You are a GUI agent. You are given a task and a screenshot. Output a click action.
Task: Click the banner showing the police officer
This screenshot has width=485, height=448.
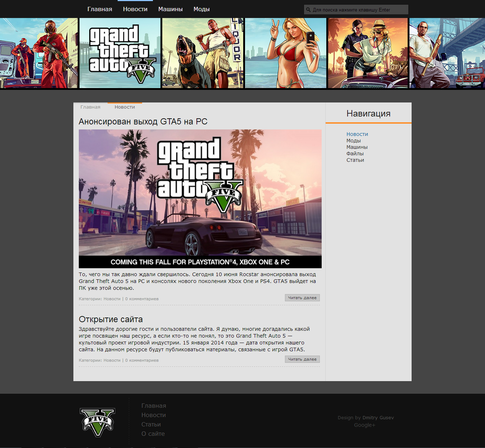tap(367, 53)
